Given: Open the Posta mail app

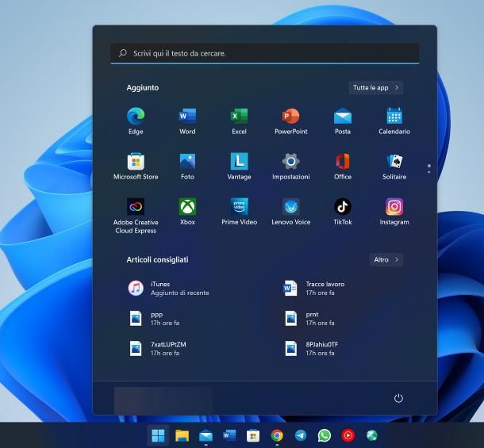Looking at the screenshot, I should coord(343,121).
